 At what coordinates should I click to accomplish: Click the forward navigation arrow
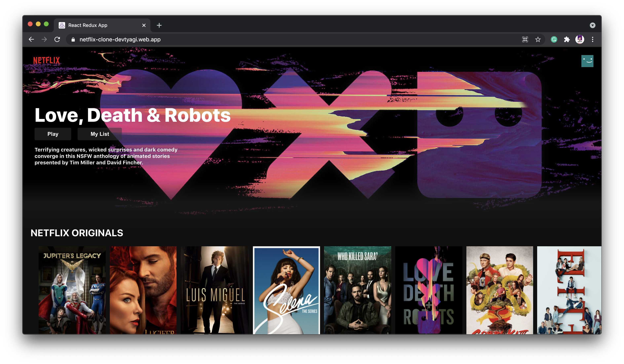point(44,39)
